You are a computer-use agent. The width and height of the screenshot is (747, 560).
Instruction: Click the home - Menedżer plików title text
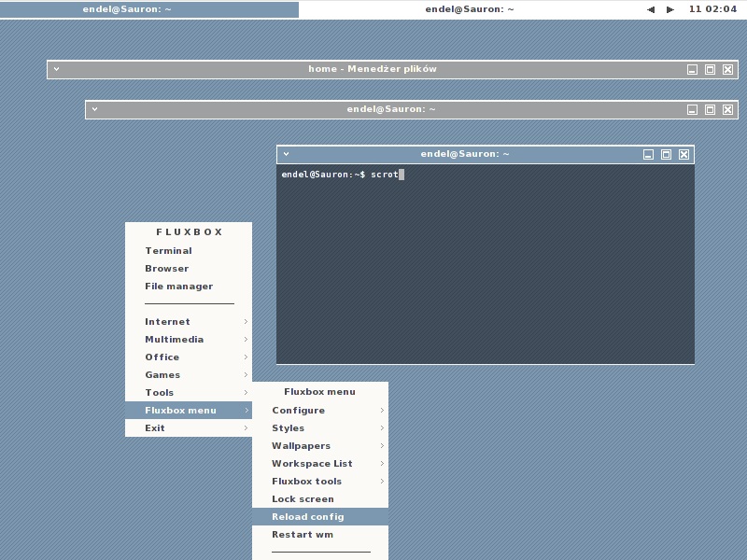click(373, 69)
